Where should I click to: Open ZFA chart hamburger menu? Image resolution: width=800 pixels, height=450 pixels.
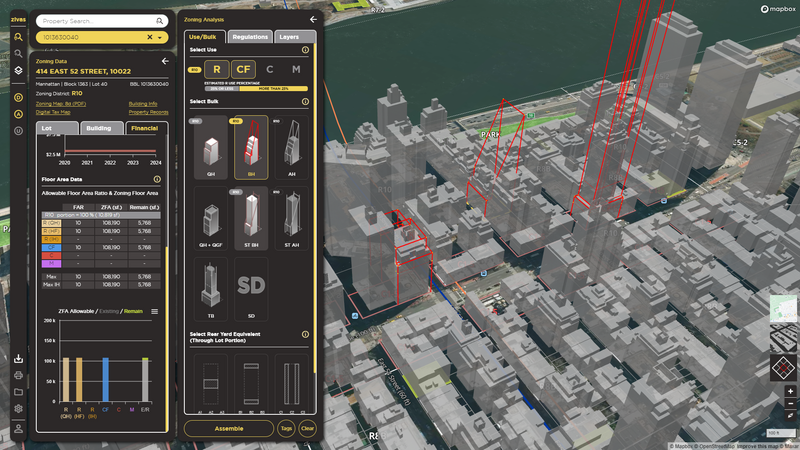[x=155, y=312]
